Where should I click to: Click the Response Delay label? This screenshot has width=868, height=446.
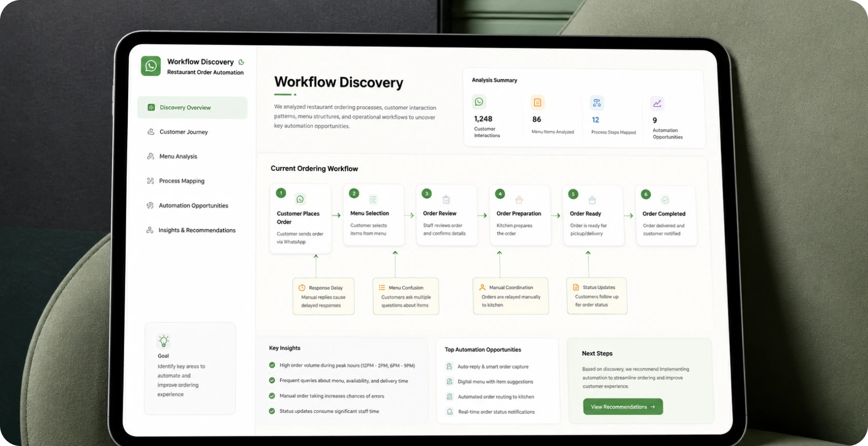pos(326,288)
